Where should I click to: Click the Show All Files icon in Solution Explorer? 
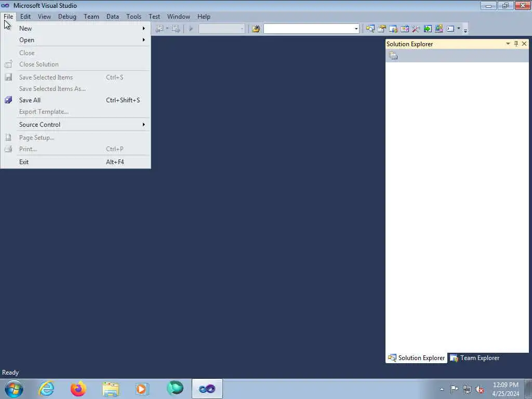pos(394,56)
